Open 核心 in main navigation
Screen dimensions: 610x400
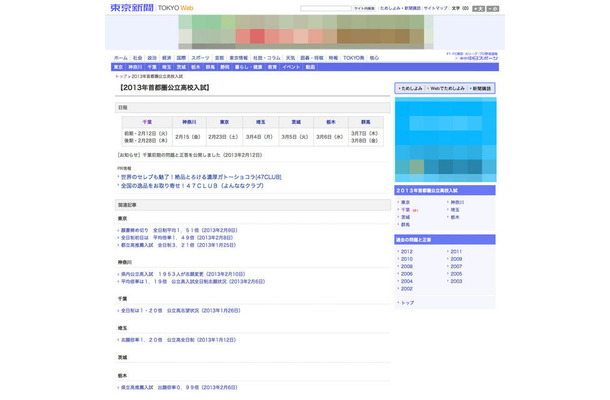(374, 58)
